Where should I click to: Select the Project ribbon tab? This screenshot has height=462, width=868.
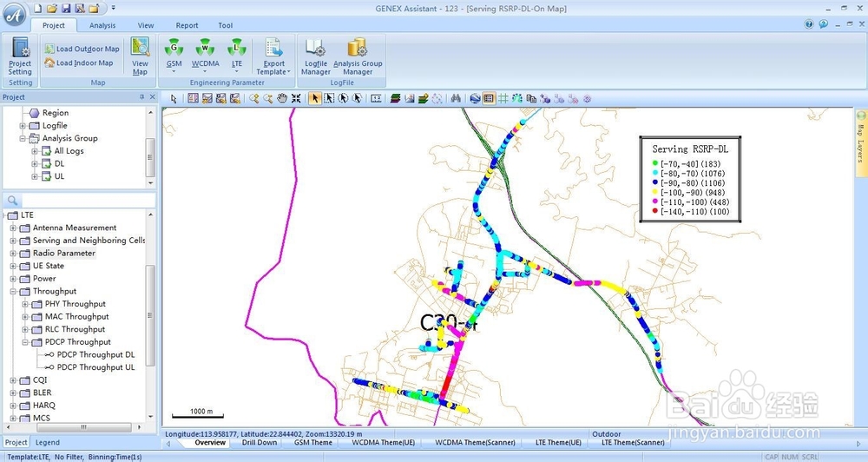(54, 25)
